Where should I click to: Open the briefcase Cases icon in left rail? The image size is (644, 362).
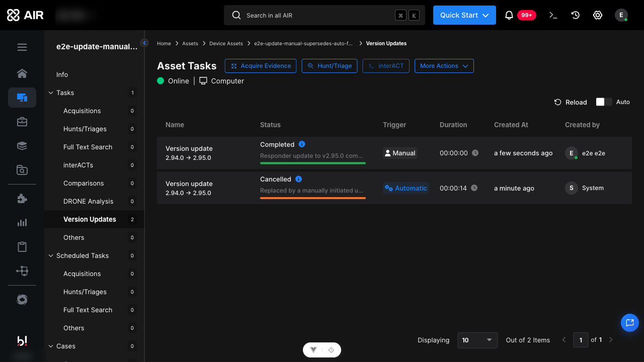tap(22, 122)
